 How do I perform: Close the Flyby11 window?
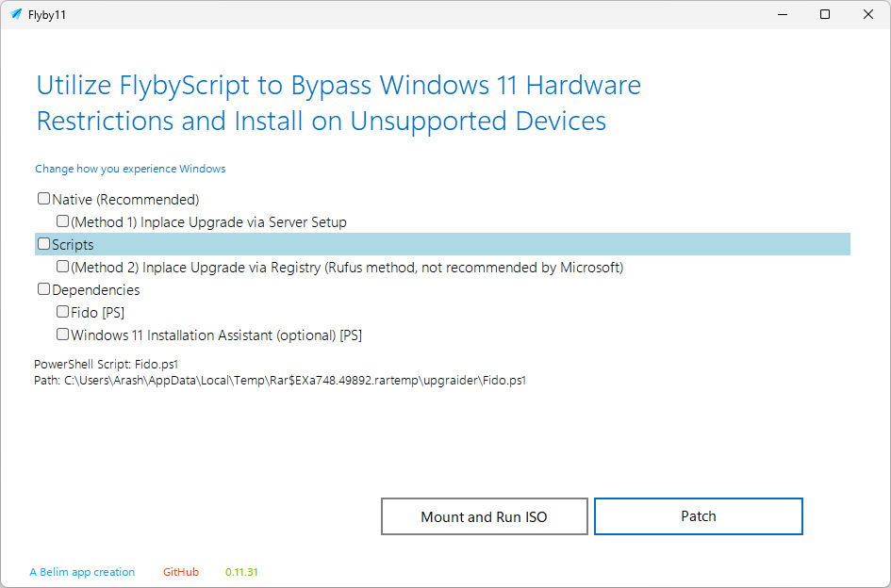pyautogui.click(x=868, y=14)
